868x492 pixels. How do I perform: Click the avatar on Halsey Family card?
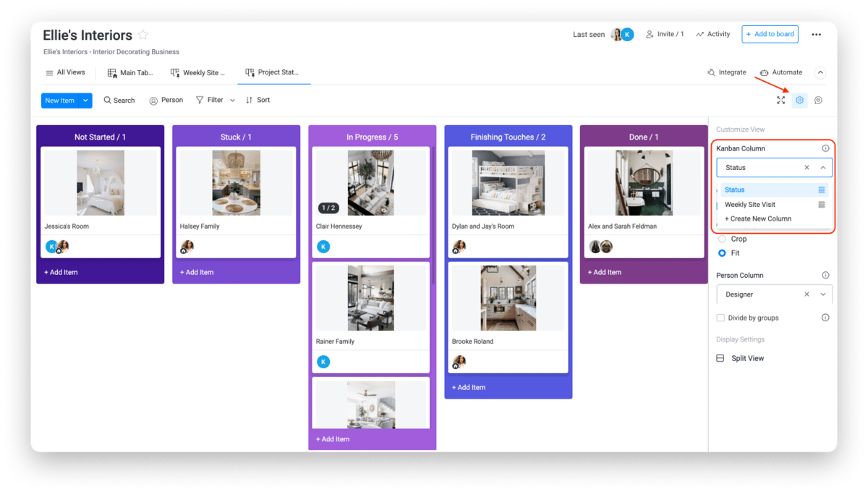coord(187,247)
